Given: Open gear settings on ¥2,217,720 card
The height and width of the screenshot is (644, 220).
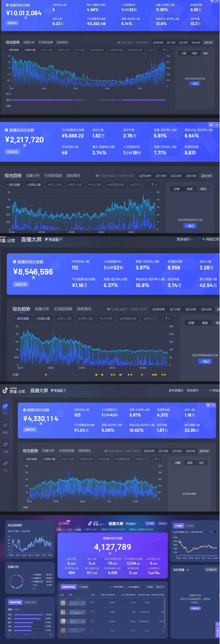Looking at the screenshot, I should pos(211,125).
